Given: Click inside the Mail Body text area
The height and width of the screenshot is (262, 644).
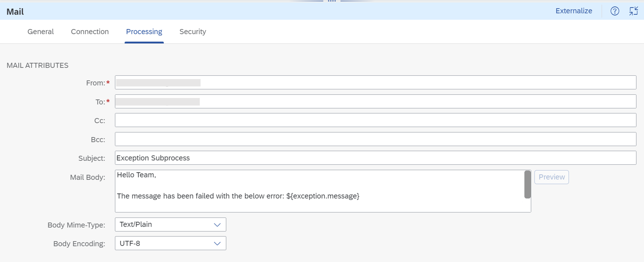Looking at the screenshot, I should point(300,190).
